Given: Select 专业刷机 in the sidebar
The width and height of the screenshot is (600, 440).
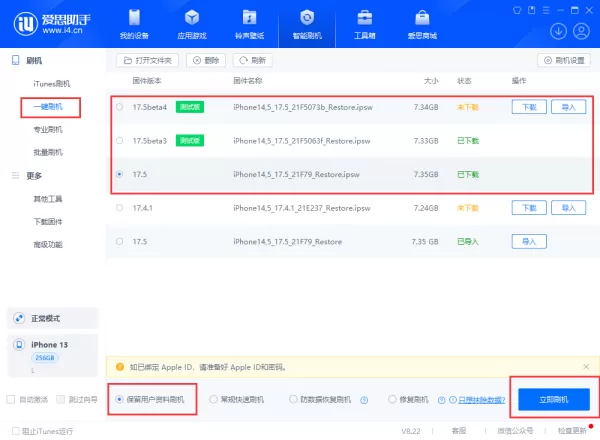Looking at the screenshot, I should (x=48, y=130).
